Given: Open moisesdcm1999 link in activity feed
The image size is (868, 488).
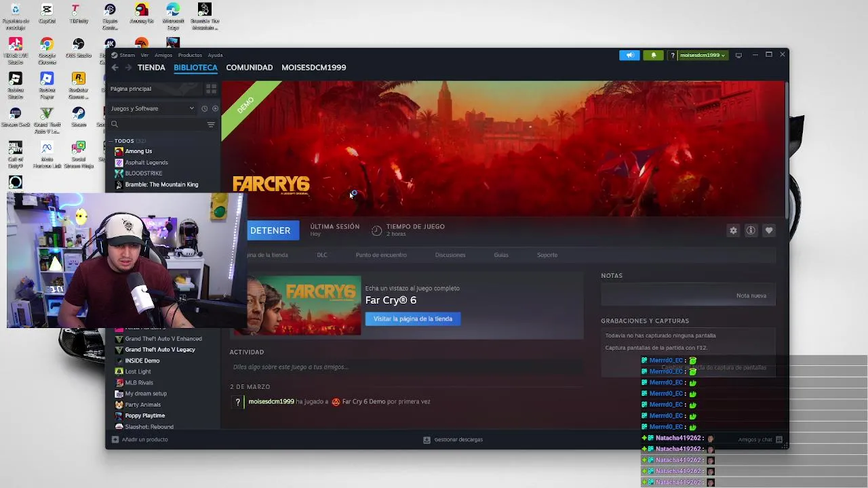Looking at the screenshot, I should coord(271,401).
